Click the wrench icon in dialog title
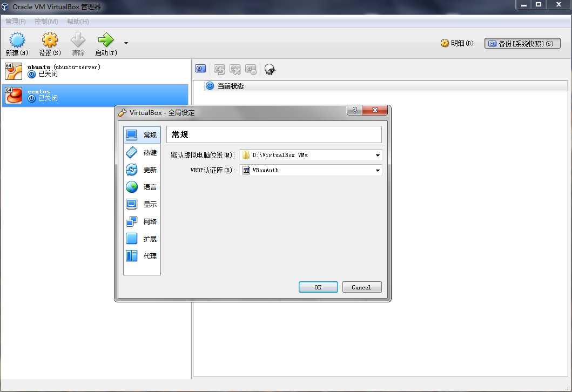The width and height of the screenshot is (572, 392). click(122, 113)
